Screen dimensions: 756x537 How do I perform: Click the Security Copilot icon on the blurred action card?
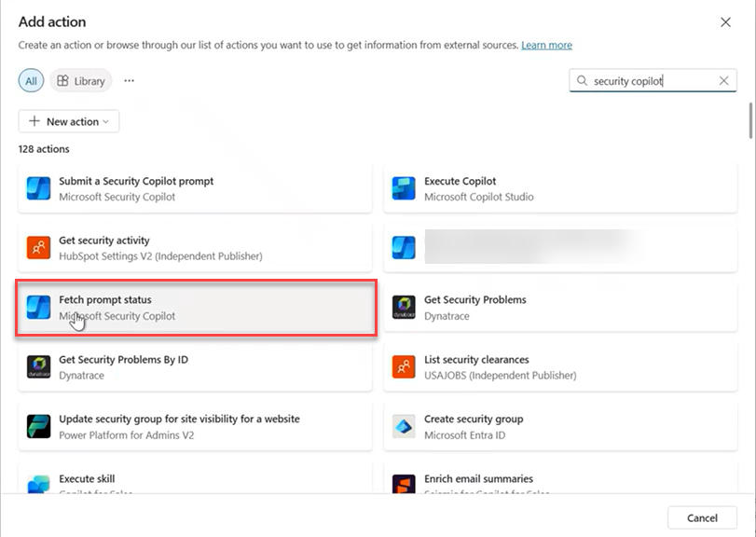coord(404,248)
